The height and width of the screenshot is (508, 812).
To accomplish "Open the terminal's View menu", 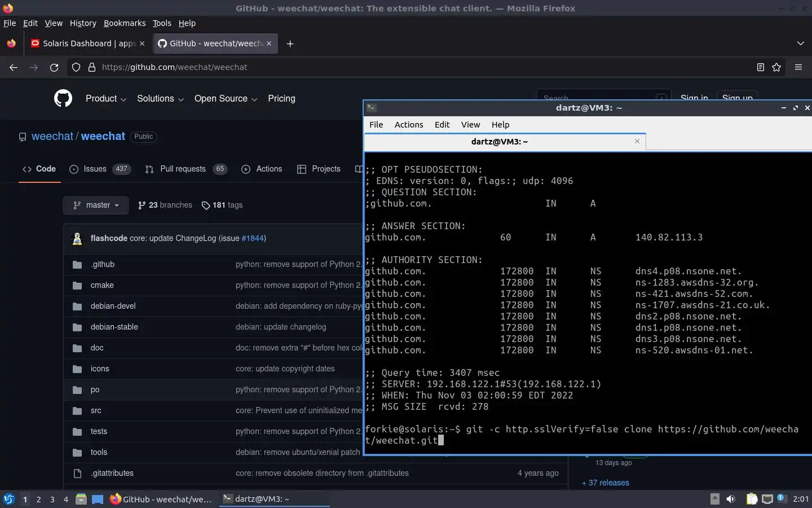I will [x=470, y=125].
